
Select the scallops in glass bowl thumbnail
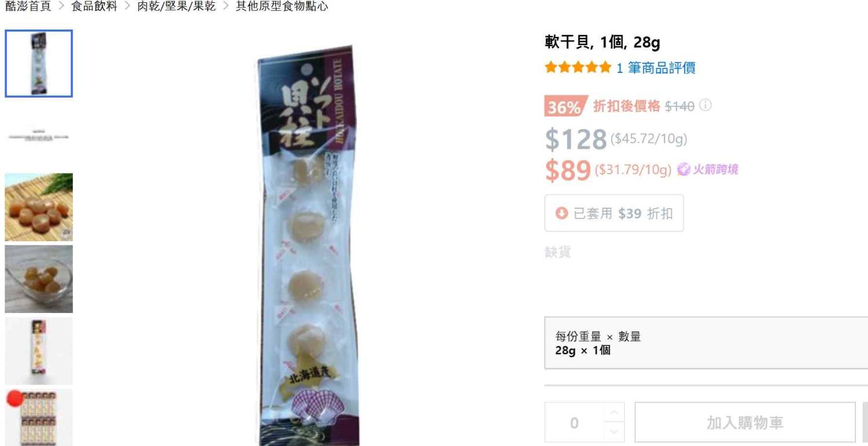point(39,279)
